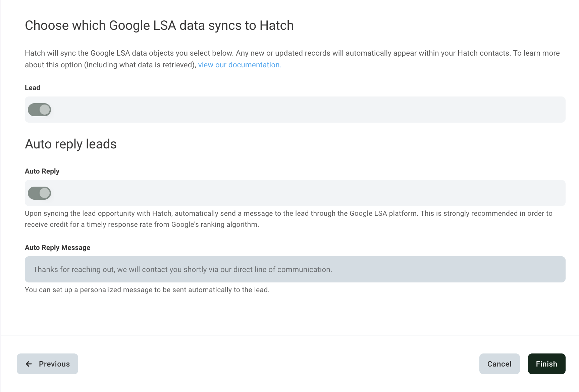Click the Finish button

point(546,364)
